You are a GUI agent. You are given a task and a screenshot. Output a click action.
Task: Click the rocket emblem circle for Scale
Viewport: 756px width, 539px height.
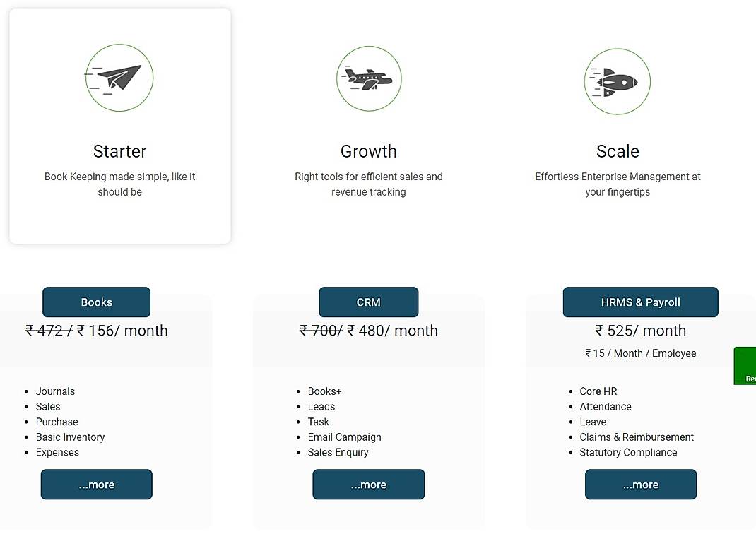[617, 81]
